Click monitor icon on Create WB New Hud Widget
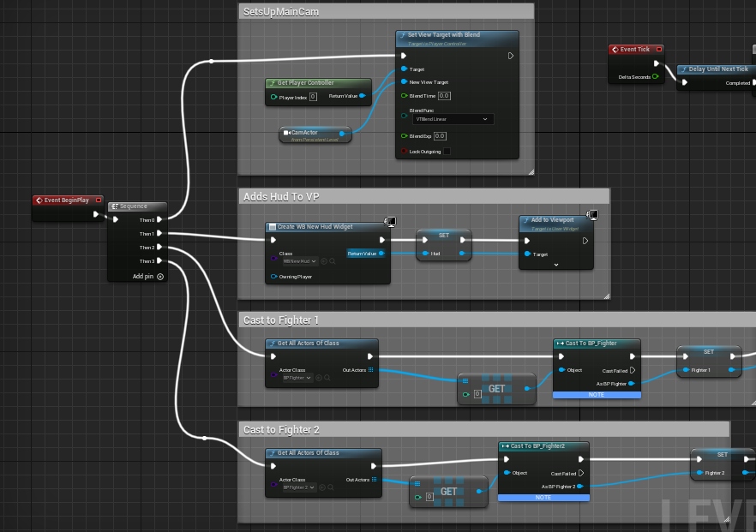756x532 pixels. pos(390,222)
